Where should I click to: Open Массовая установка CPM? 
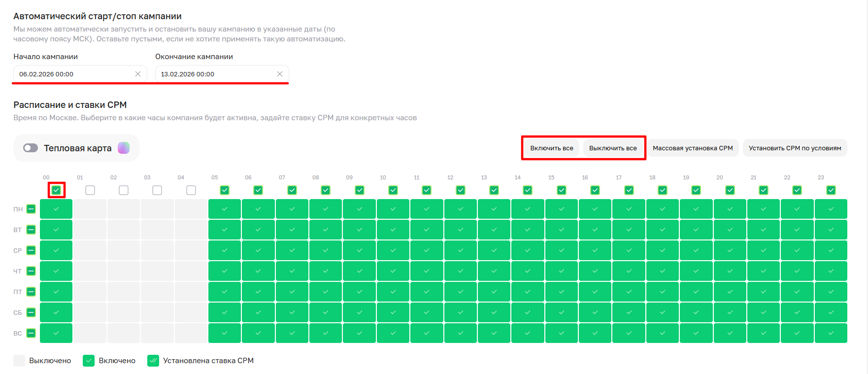[692, 148]
